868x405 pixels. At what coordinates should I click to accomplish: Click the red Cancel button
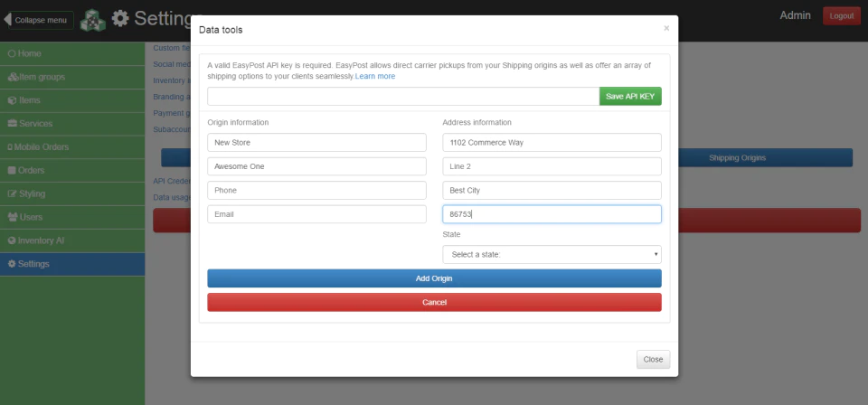(x=434, y=302)
